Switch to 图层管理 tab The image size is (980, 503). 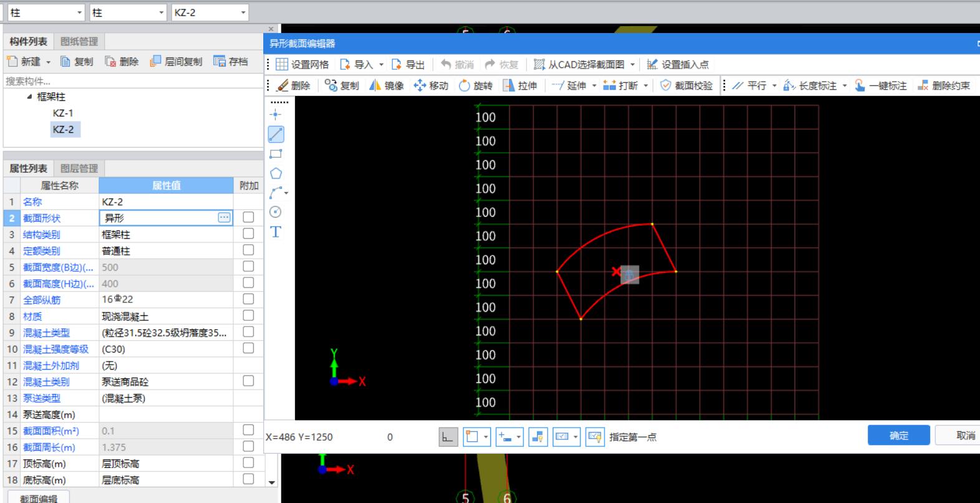point(79,168)
